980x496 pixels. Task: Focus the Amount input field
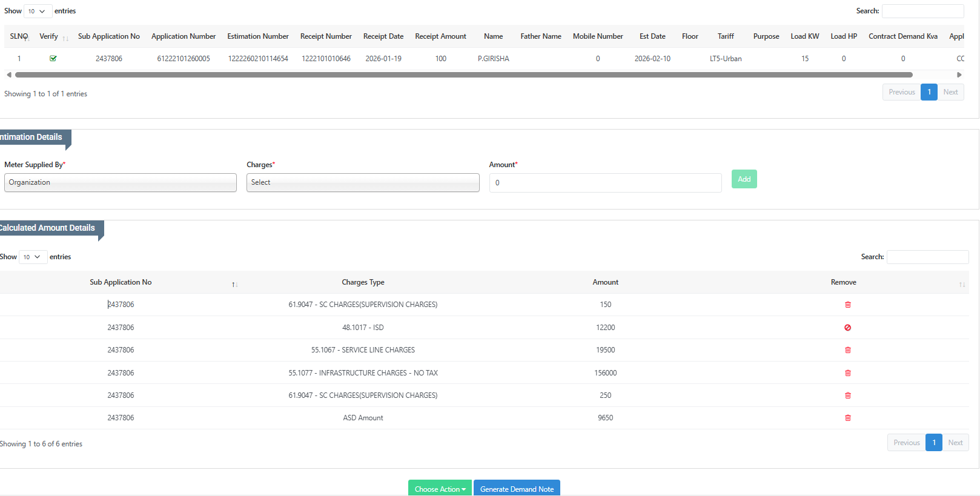coord(604,183)
